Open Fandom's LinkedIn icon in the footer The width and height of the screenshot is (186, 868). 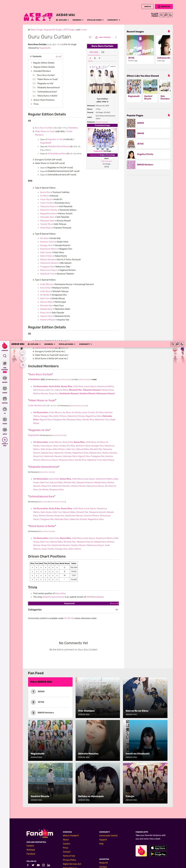coord(49,865)
